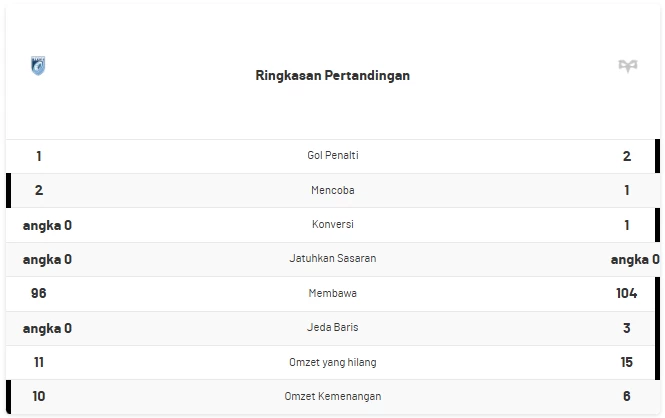
Task: Click the home team crest logo
Action: pos(39,66)
